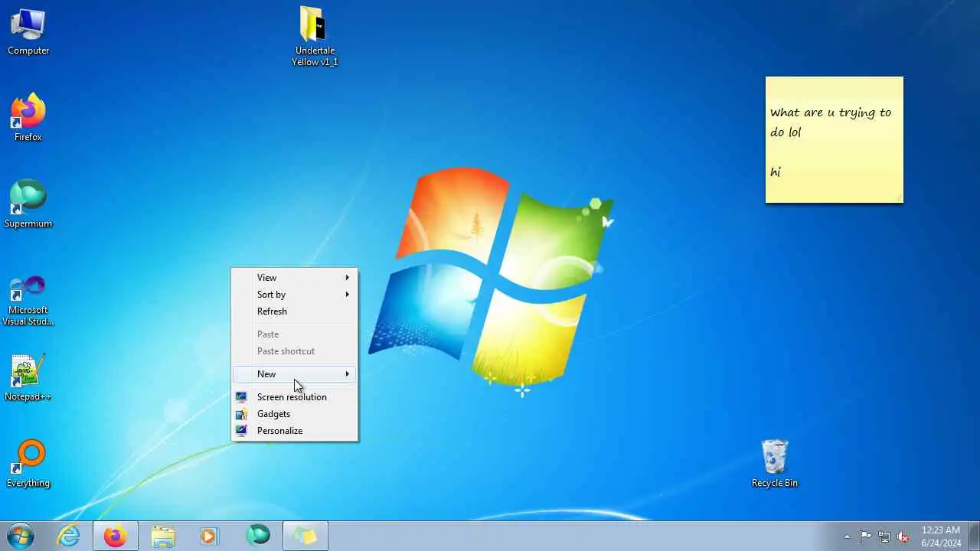Viewport: 980px width, 551px height.
Task: Open the network tray icon
Action: 884,536
